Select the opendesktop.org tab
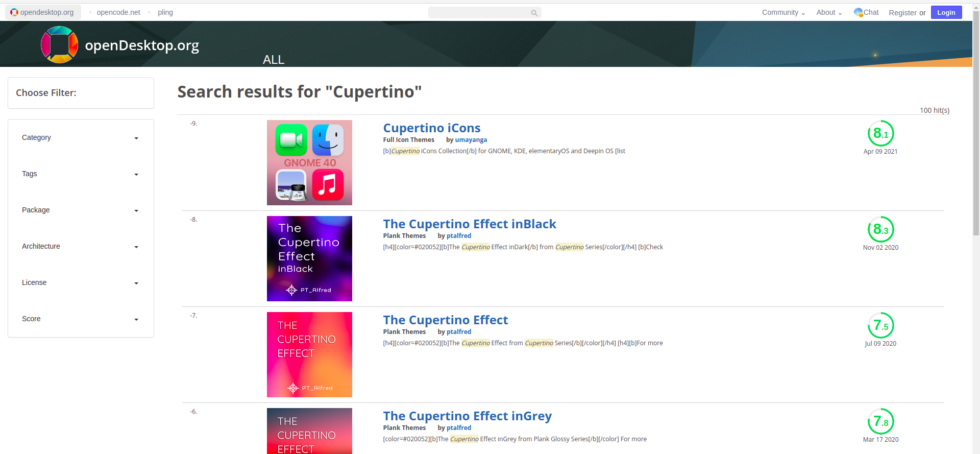980x454 pixels. click(43, 12)
